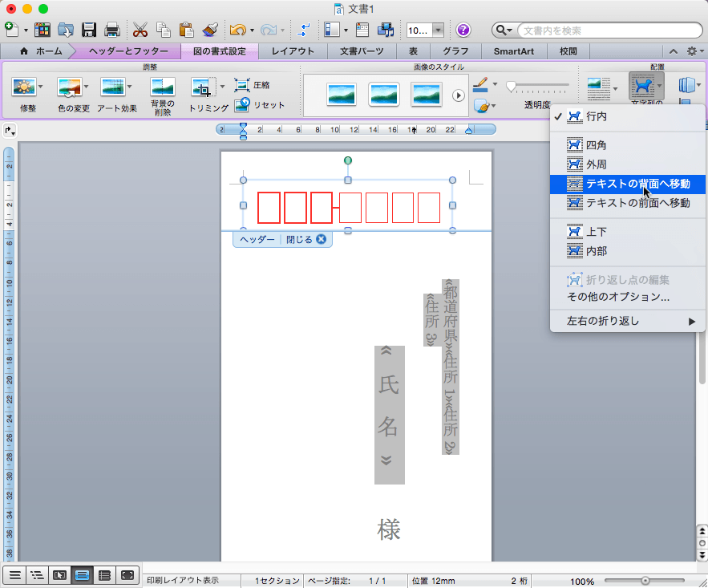Select the Cut scissors icon
Screen dimensions: 708x588
tap(140, 30)
